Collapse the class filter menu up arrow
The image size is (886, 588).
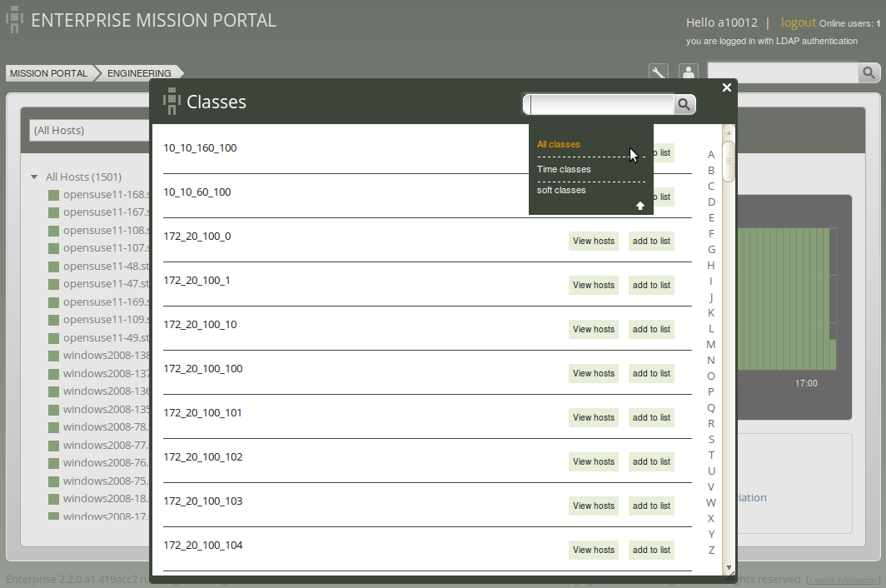point(640,206)
